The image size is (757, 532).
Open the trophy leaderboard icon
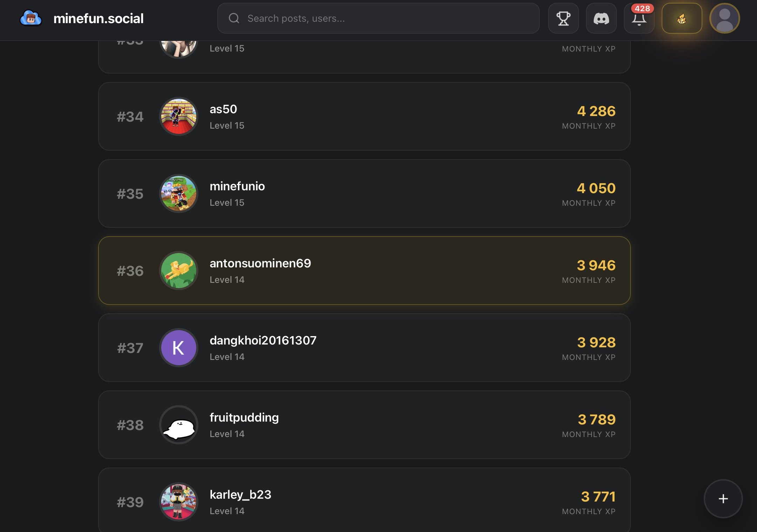[563, 19]
